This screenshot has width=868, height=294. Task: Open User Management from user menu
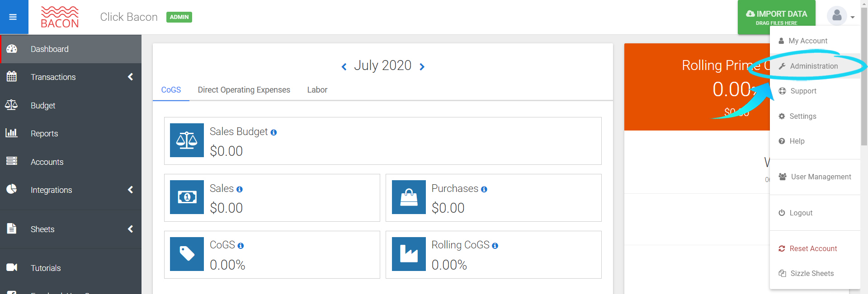[x=815, y=177]
